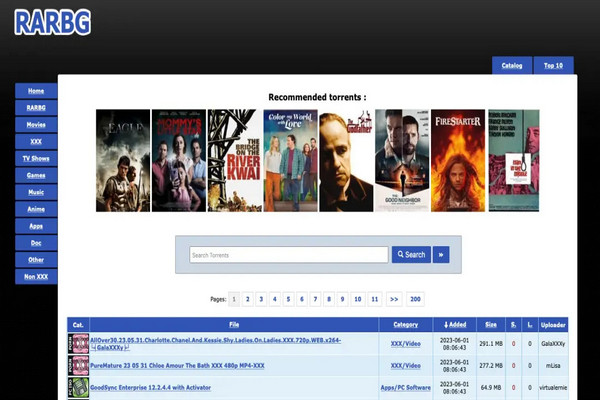The width and height of the screenshot is (600, 400).
Task: Open The Godfather poster
Action: coord(346,160)
